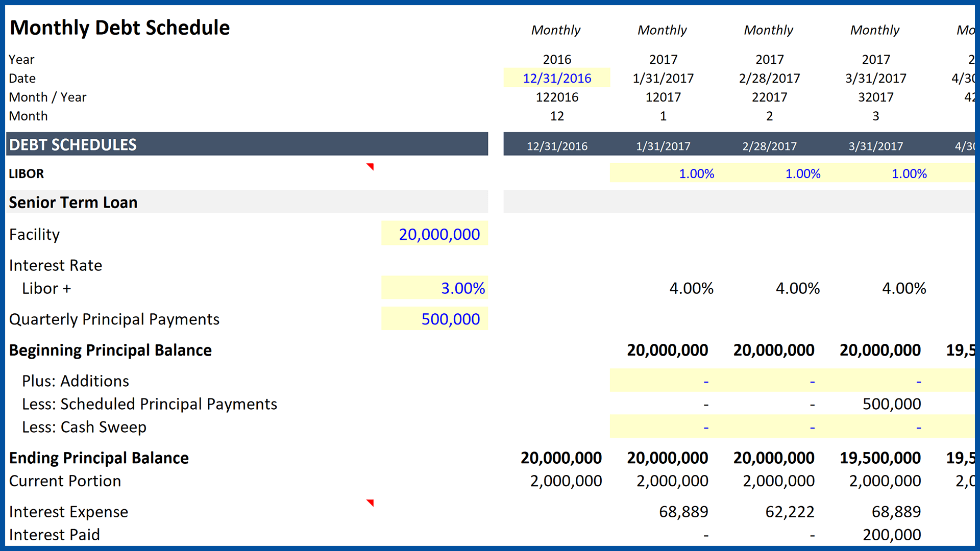The height and width of the screenshot is (551, 980).
Task: Click the Monthly Debt Schedule title
Action: click(x=120, y=28)
